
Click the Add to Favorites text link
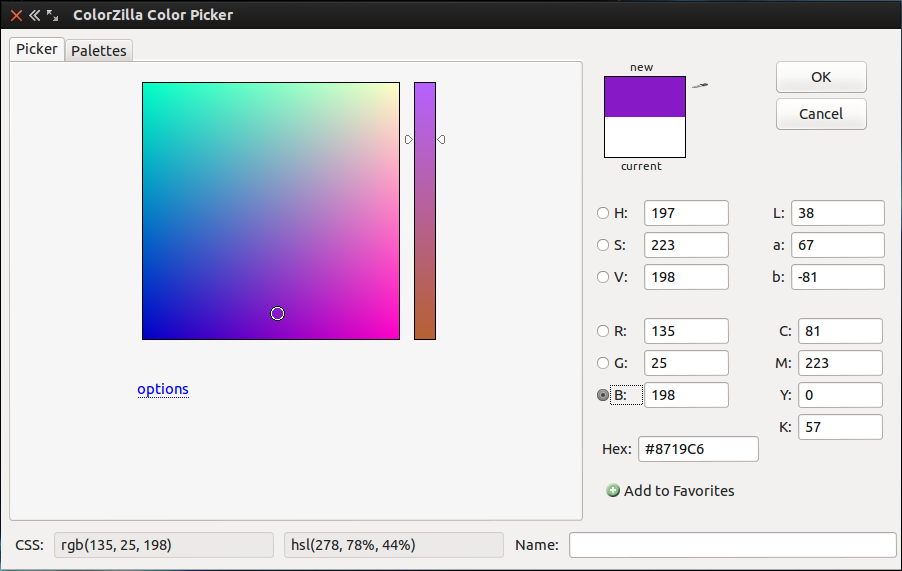679,490
